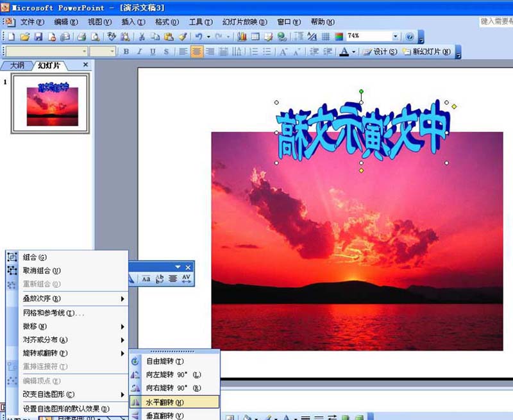This screenshot has height=420, width=513.
Task: Toggle the highlighted Center alignment button
Action: (197, 52)
